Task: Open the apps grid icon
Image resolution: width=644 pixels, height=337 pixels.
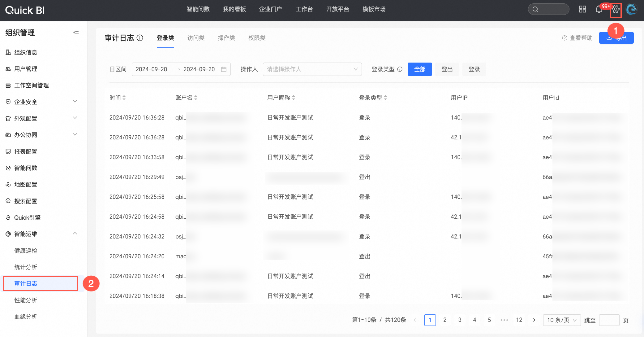Action: [x=582, y=10]
